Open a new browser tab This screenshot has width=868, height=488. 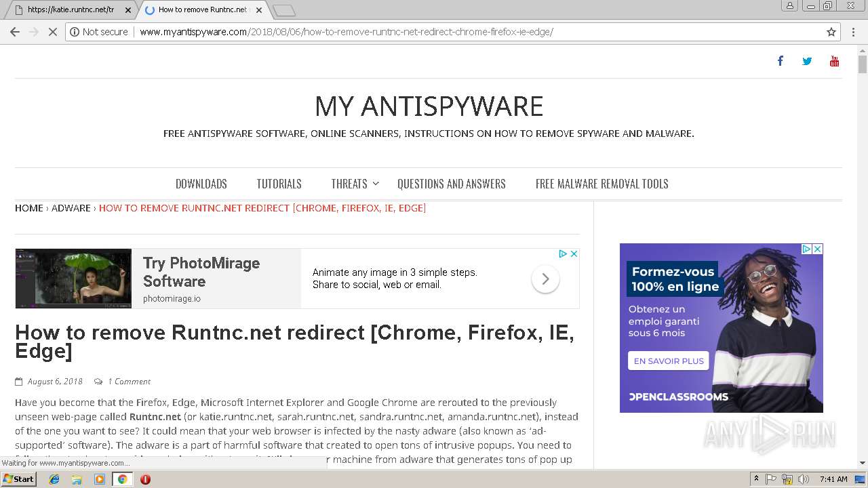click(x=284, y=10)
